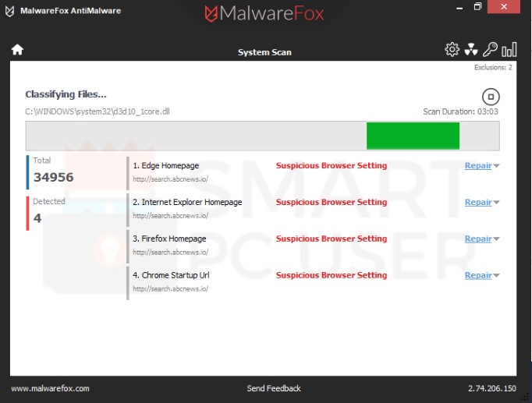Go to the Home screen icon
This screenshot has height=403, width=532.
pyautogui.click(x=17, y=49)
